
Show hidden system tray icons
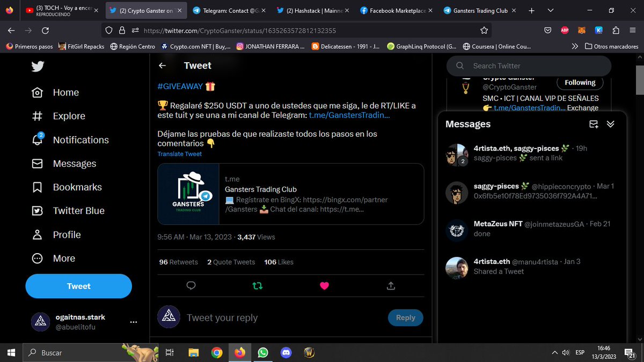[554, 352]
